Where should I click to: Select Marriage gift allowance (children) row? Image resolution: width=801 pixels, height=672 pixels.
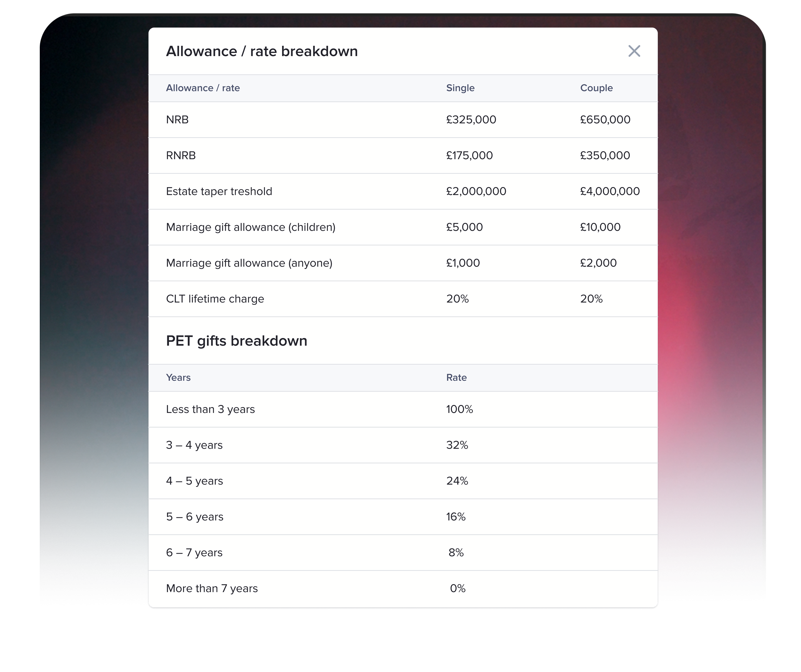pos(251,227)
